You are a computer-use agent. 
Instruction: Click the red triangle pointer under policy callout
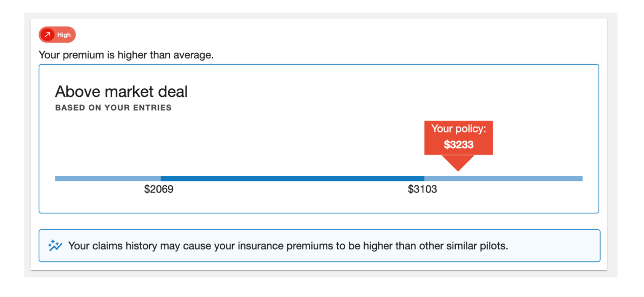click(458, 163)
